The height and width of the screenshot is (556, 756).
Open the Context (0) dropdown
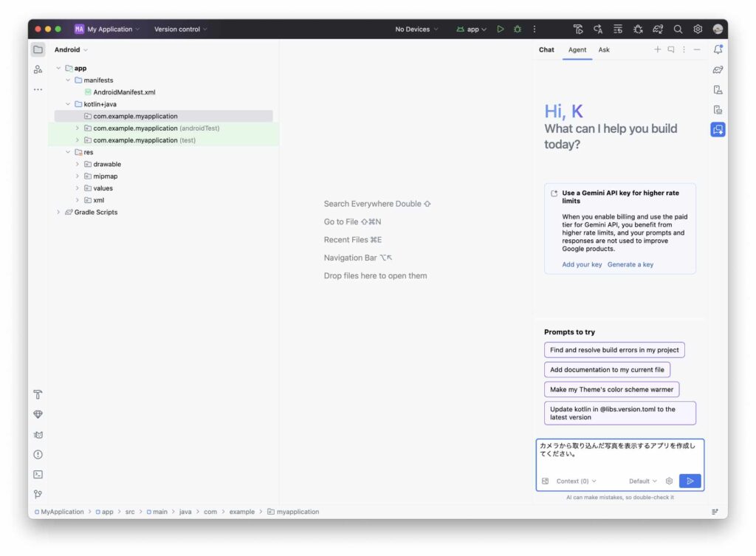pos(576,481)
